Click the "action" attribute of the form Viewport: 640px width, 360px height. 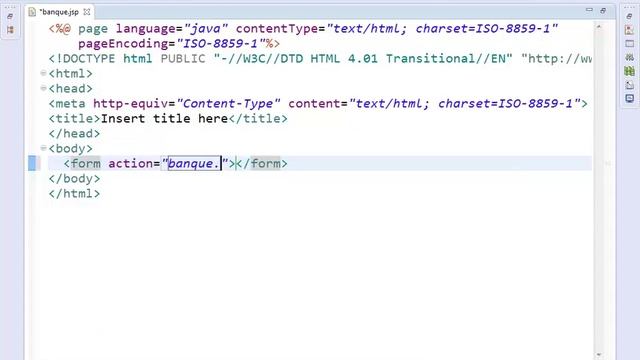(131, 164)
